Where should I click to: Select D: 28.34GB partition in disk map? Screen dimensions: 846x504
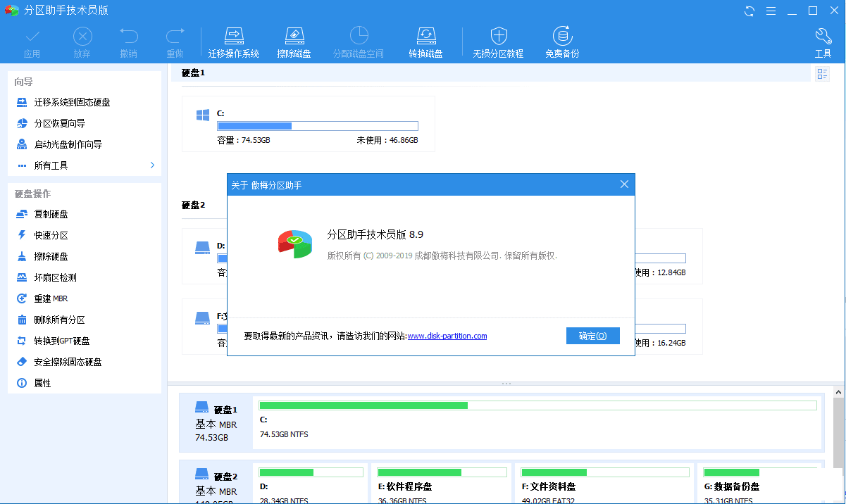click(311, 484)
